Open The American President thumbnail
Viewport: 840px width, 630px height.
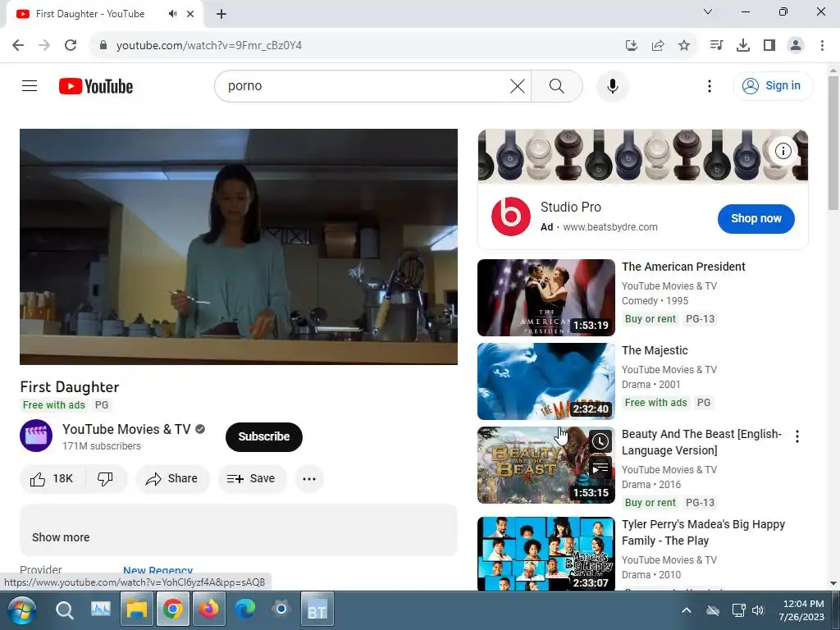[x=546, y=297]
